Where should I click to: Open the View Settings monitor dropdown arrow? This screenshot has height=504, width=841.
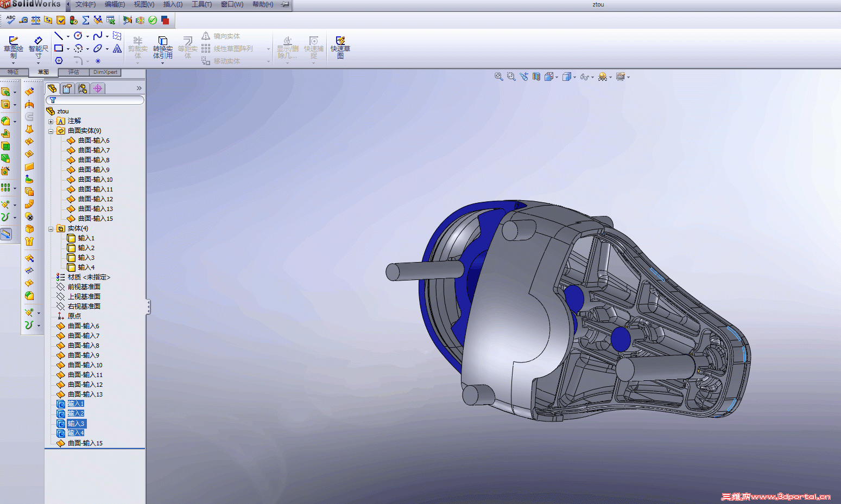[628, 78]
